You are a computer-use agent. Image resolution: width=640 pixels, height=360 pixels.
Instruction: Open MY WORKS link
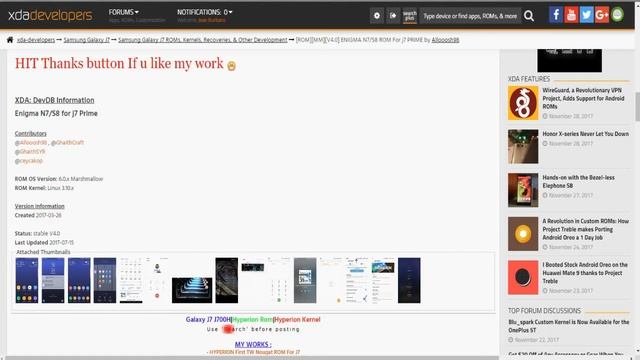tap(253, 344)
